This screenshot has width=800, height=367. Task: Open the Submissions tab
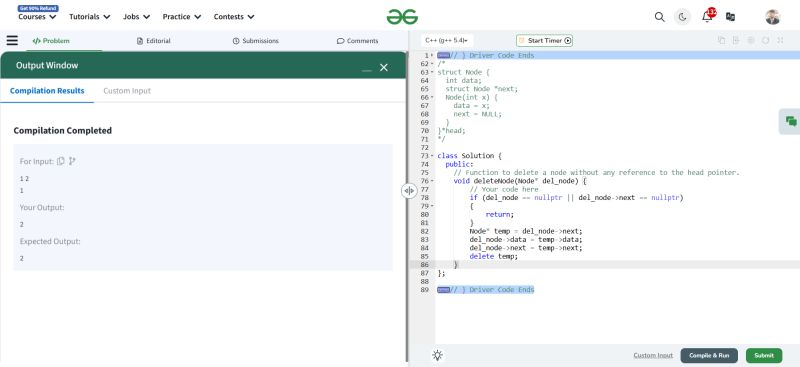(x=256, y=41)
